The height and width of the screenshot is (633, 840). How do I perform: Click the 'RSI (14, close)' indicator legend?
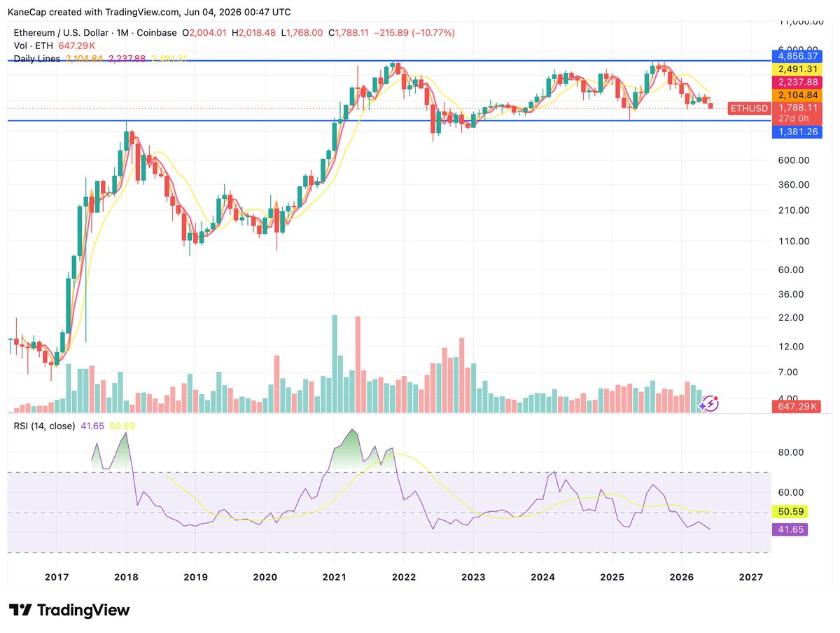[45, 426]
